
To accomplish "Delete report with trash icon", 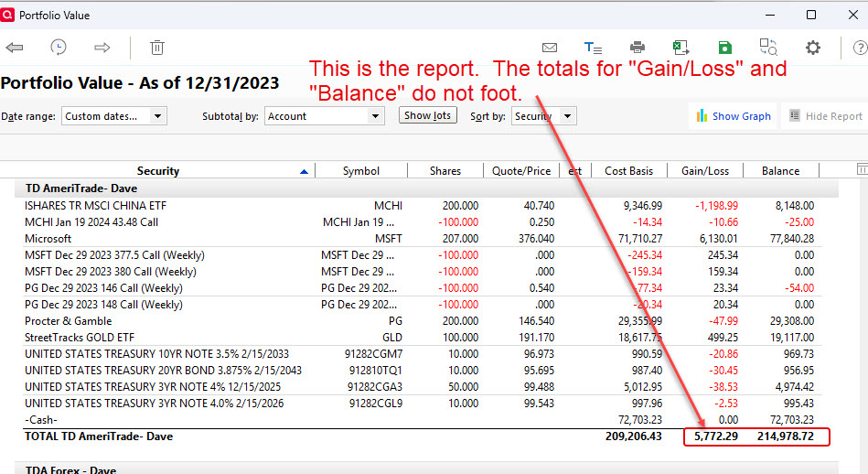I will tap(157, 48).
